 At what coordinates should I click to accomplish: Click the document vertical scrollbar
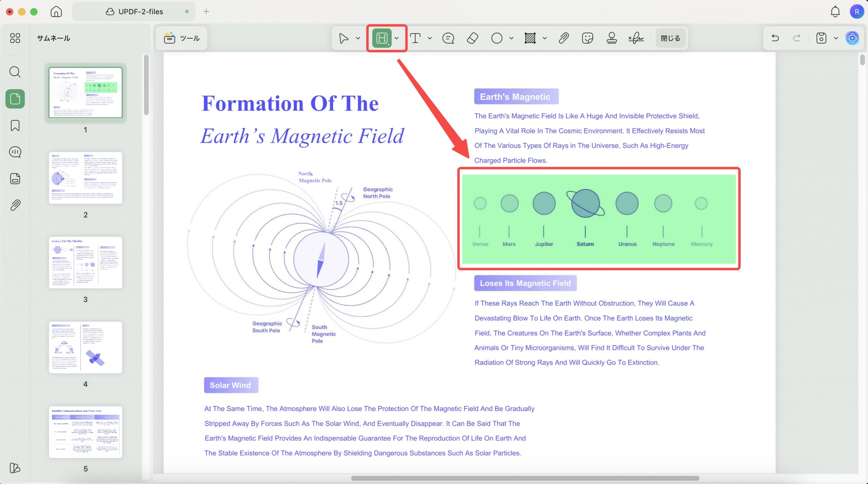click(863, 60)
